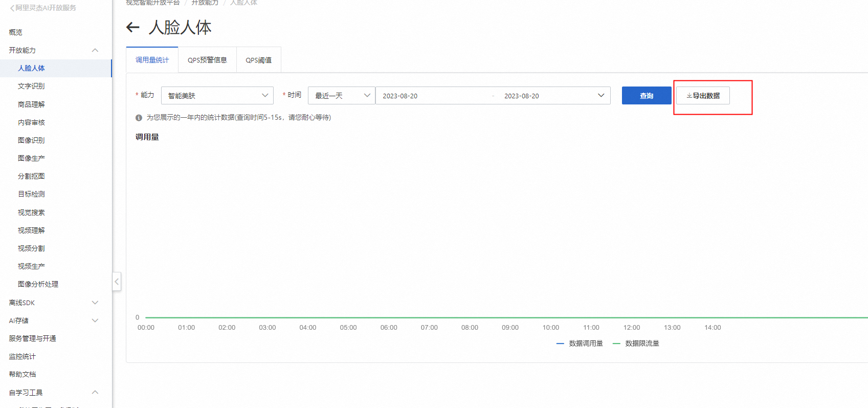The height and width of the screenshot is (408, 868).
Task: Toggle the 数据调用量 legend series
Action: click(x=580, y=343)
